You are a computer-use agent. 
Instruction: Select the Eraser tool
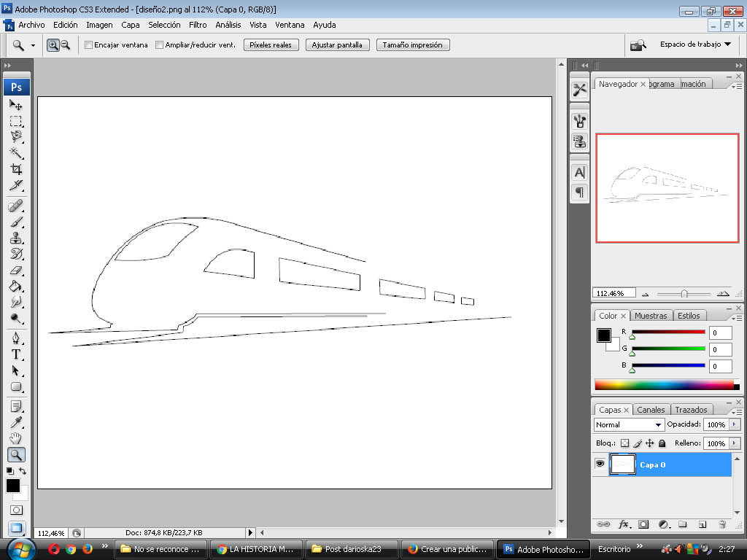16,271
